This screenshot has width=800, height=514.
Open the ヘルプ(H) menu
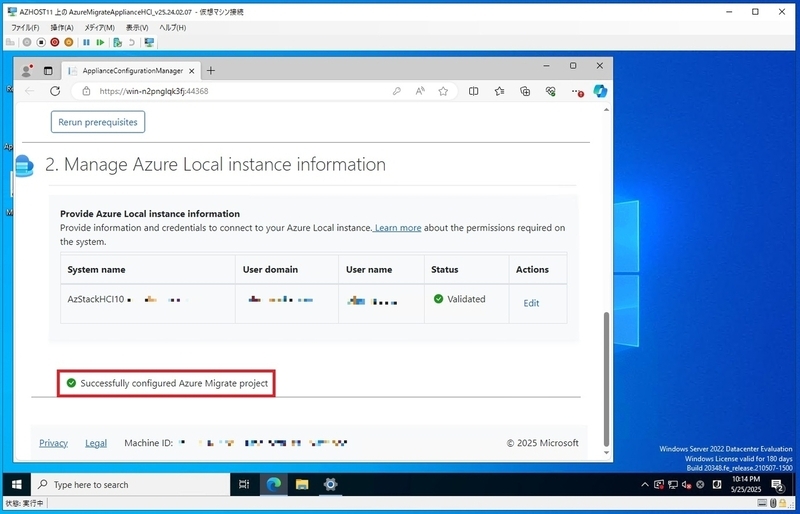172,28
